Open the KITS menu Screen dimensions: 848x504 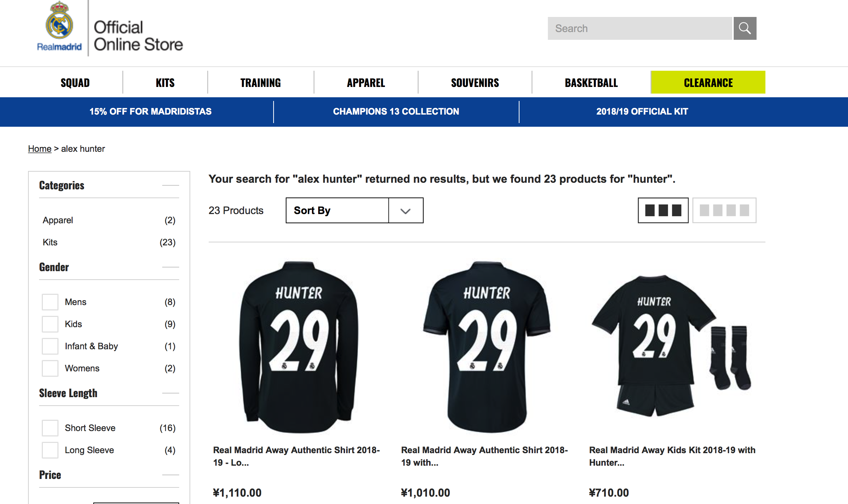[165, 83]
